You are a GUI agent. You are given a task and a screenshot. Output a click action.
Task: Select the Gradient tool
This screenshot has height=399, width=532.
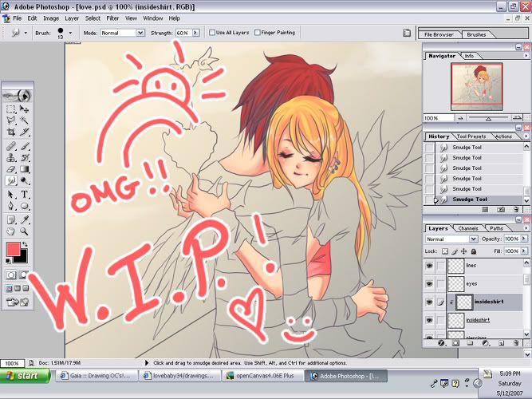coord(24,168)
